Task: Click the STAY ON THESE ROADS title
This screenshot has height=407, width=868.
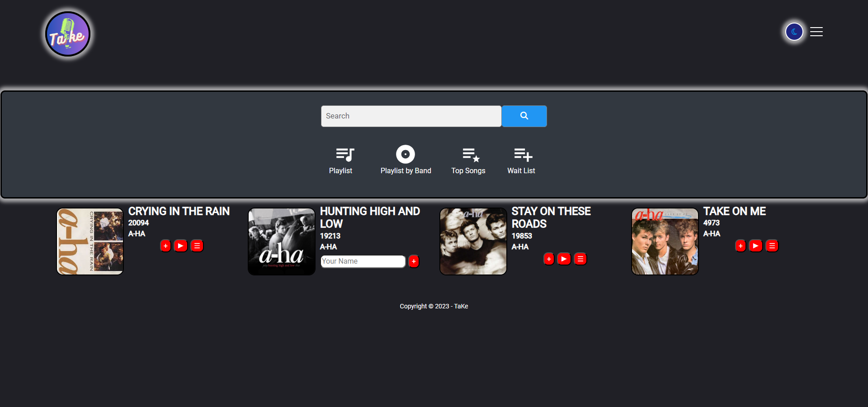Action: 551,218
